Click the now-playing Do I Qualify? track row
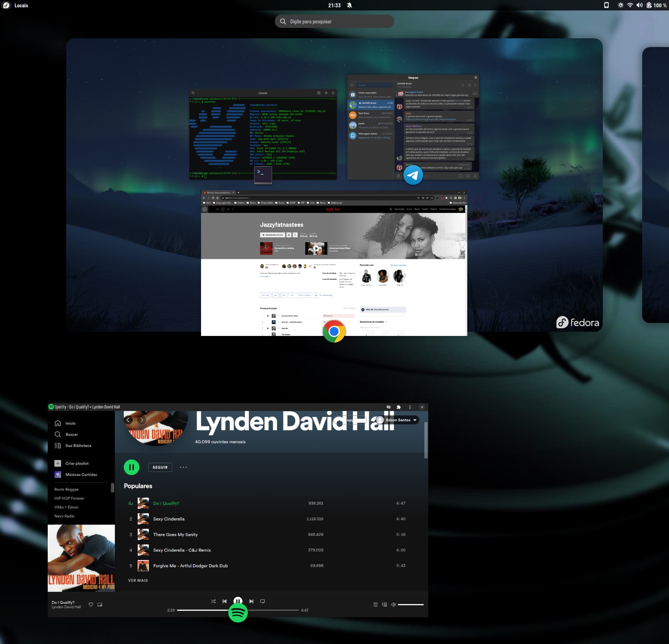The image size is (669, 644). [x=268, y=503]
